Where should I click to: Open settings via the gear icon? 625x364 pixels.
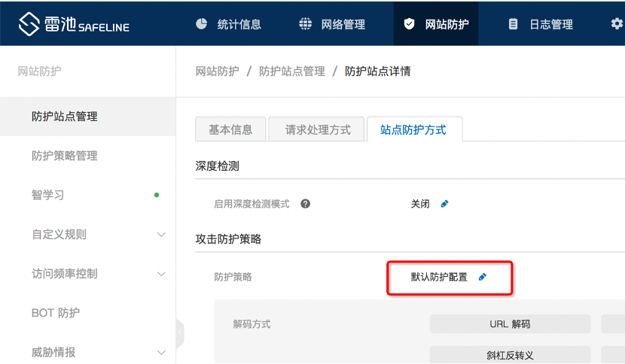click(617, 24)
